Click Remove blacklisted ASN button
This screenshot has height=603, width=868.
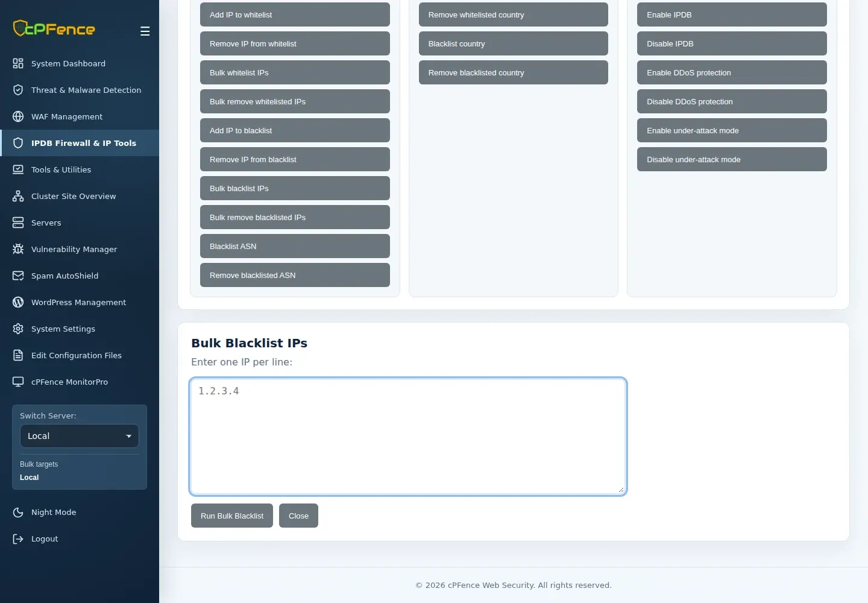[295, 275]
